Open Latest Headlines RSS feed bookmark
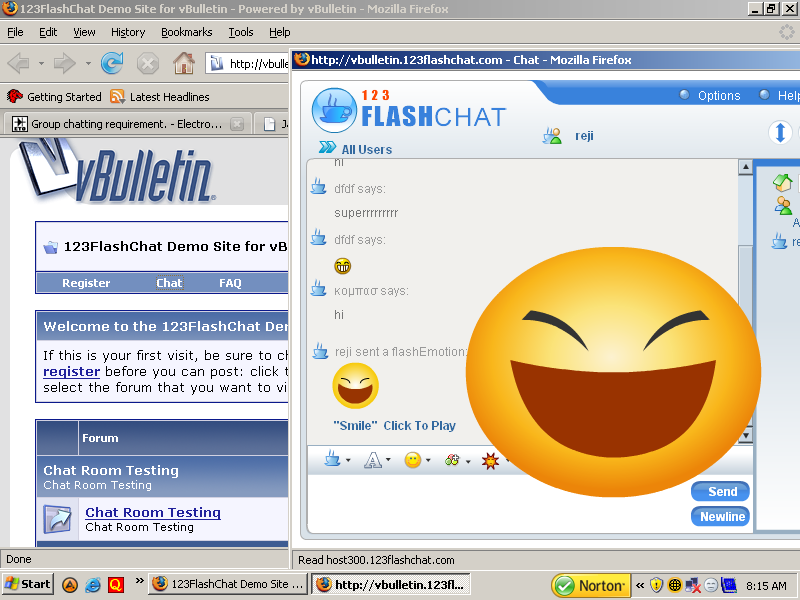Image resolution: width=800 pixels, height=600 pixels. [x=160, y=96]
